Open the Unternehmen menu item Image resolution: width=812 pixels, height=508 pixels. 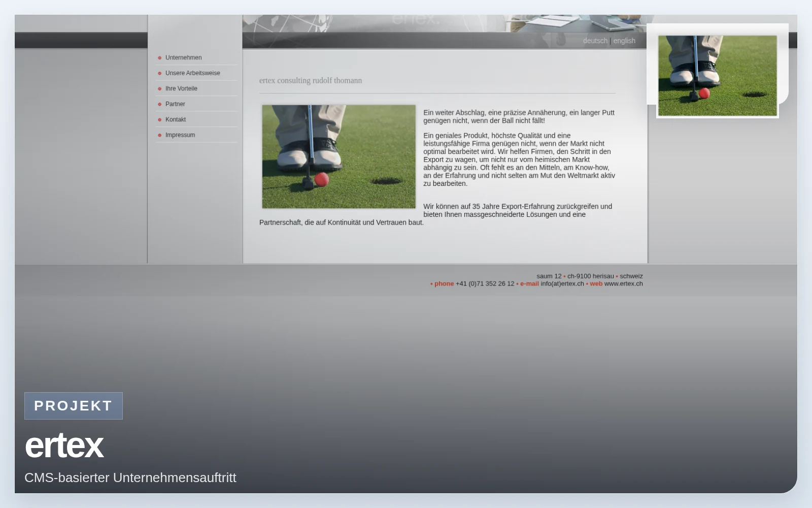coord(183,58)
